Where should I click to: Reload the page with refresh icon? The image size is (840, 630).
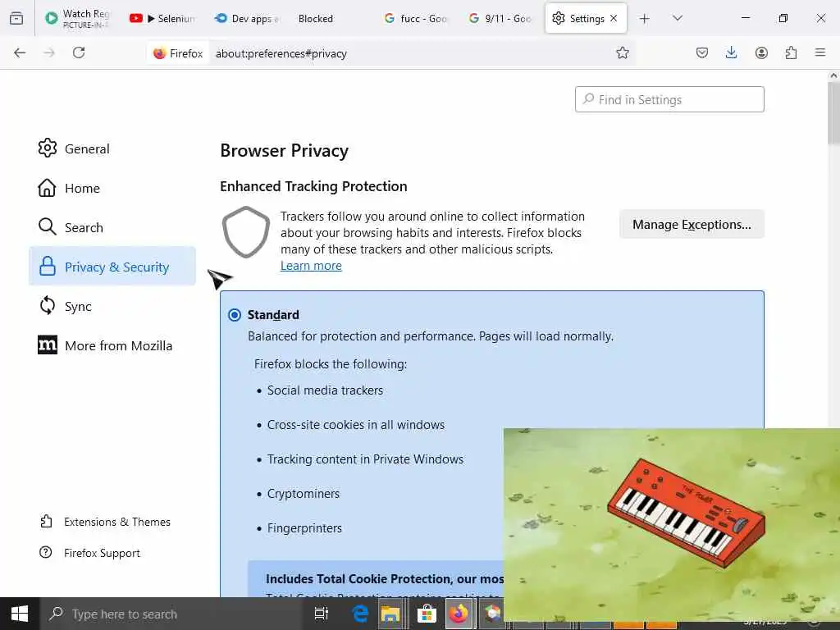tap(79, 52)
